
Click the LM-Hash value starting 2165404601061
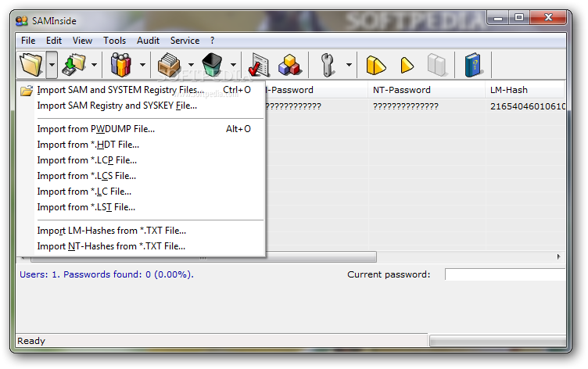[x=527, y=106]
